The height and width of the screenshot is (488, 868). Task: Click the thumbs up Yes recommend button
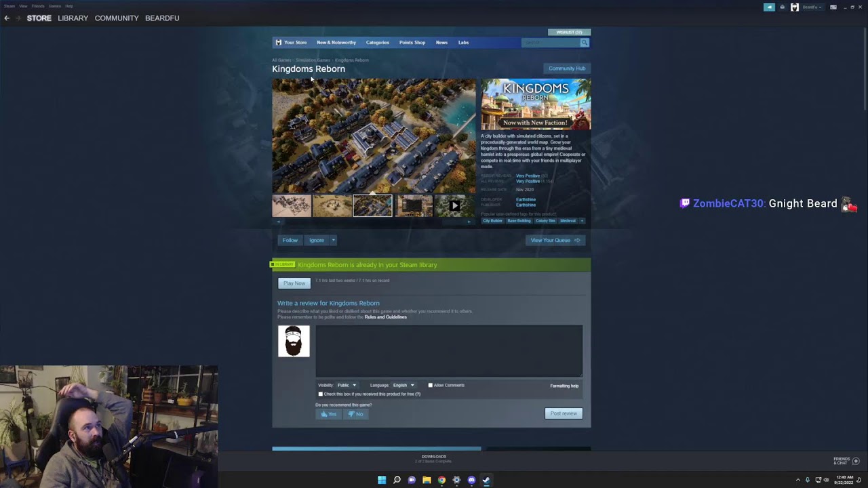328,414
